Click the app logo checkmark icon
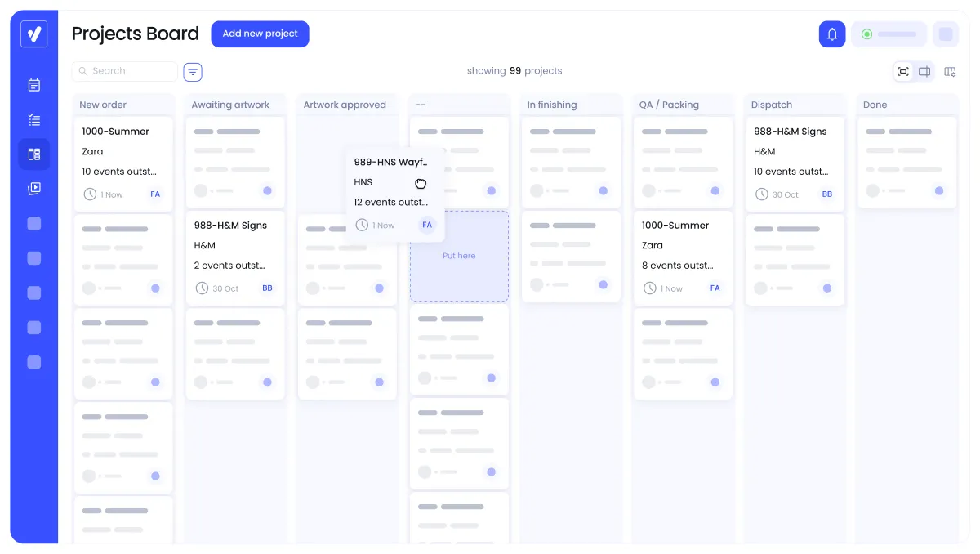The image size is (980, 554). [x=33, y=34]
